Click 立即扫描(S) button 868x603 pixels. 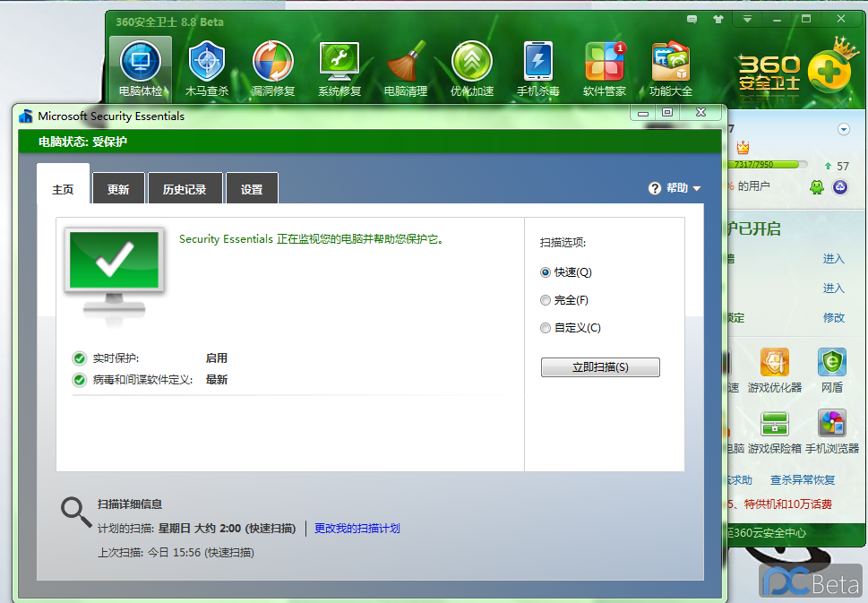click(600, 367)
